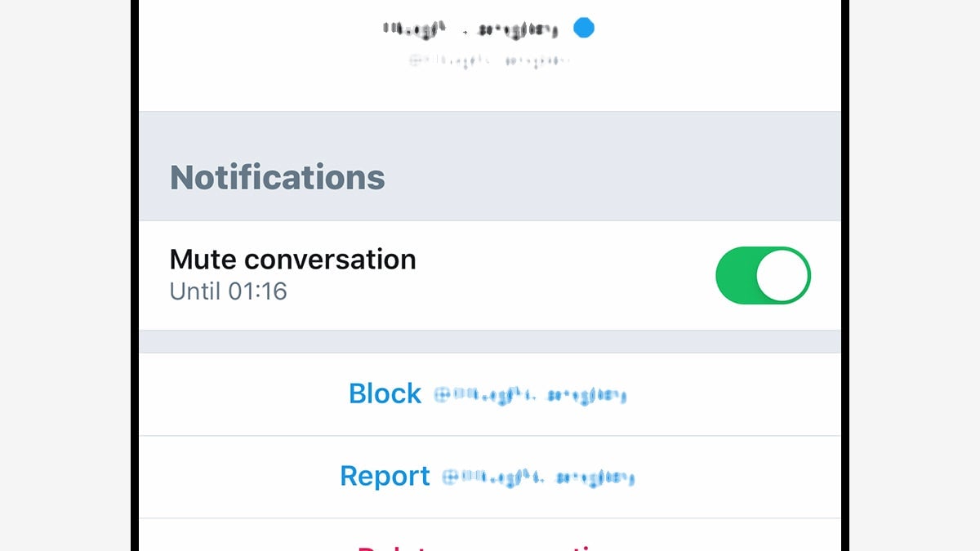Image resolution: width=980 pixels, height=551 pixels.
Task: Tap the Block user option
Action: 488,394
